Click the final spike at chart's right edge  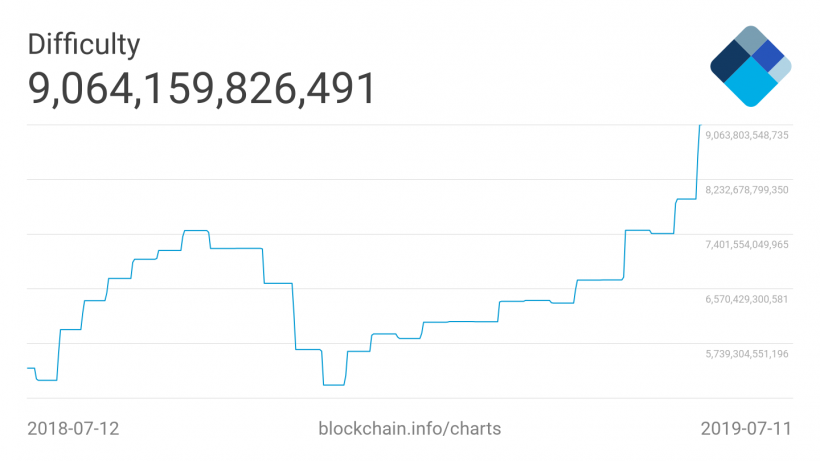click(x=697, y=150)
